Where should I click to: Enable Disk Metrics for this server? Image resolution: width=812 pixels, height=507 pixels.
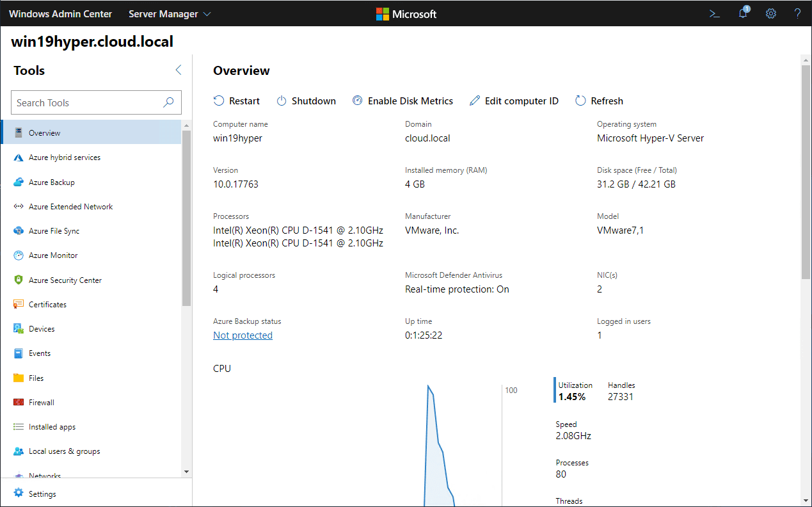pyautogui.click(x=403, y=101)
